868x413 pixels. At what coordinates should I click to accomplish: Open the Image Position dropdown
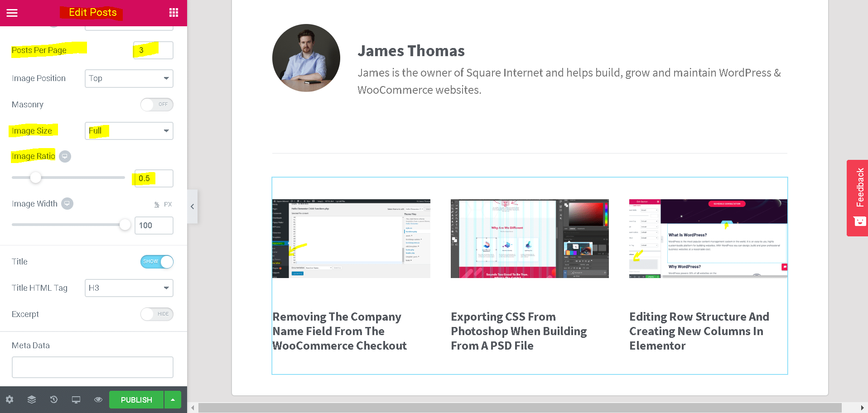pyautogui.click(x=129, y=78)
